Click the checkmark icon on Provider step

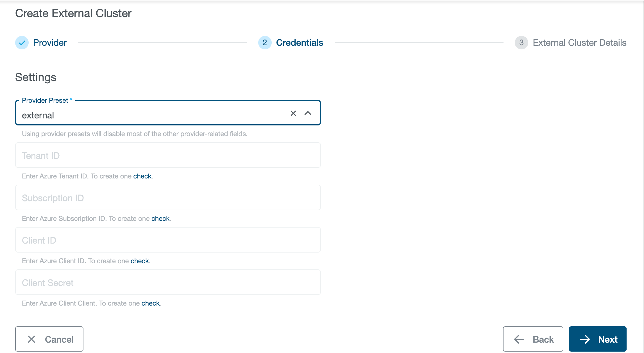click(22, 42)
